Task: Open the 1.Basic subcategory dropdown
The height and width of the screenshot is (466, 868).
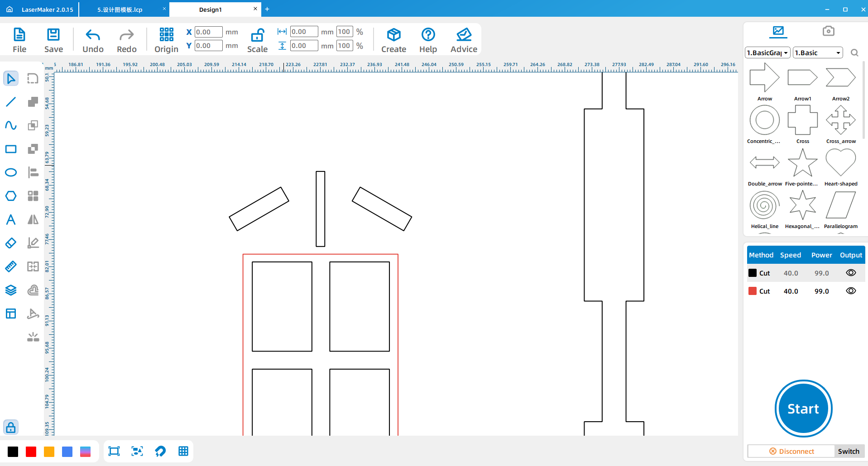Action: click(x=818, y=53)
